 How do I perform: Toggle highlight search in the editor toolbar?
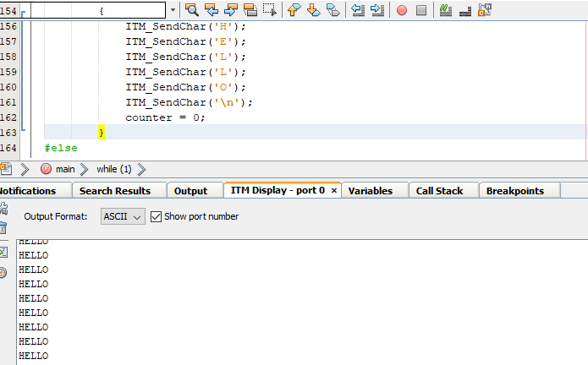coord(250,10)
